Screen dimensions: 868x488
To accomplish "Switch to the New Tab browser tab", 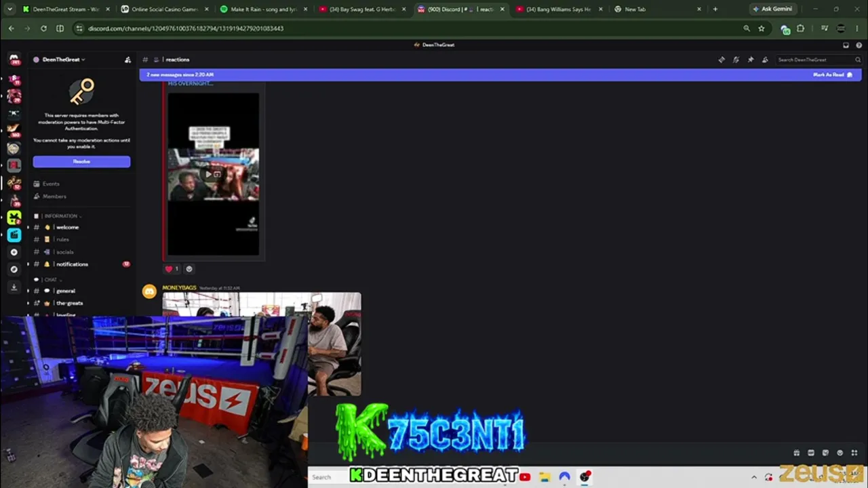I will (x=658, y=9).
